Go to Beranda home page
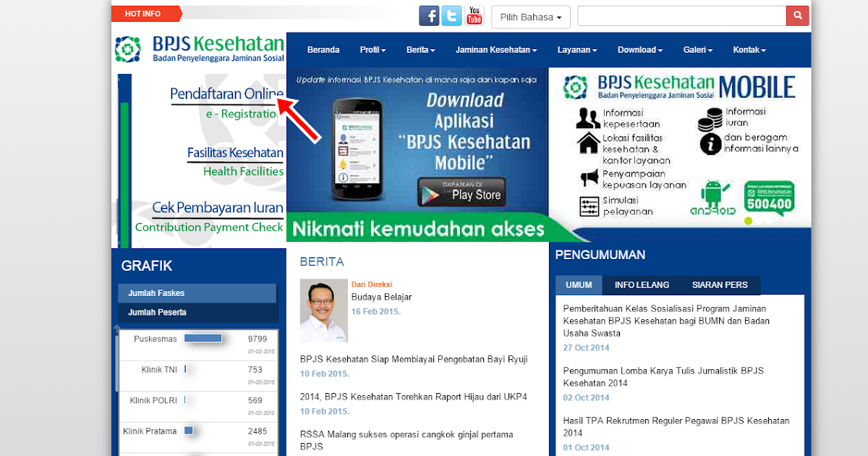Image resolution: width=868 pixels, height=456 pixels. (x=323, y=50)
